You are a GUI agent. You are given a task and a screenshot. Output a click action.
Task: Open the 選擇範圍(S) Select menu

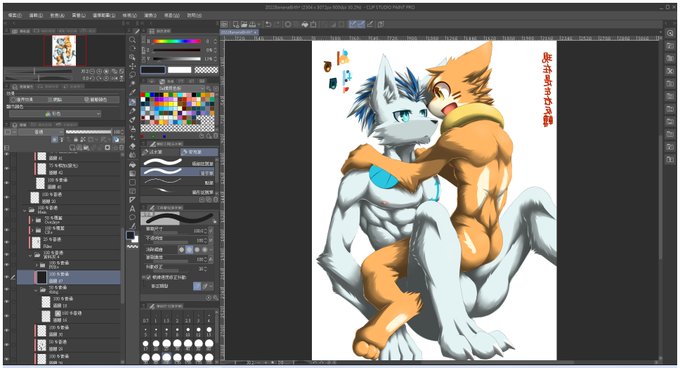[104, 15]
